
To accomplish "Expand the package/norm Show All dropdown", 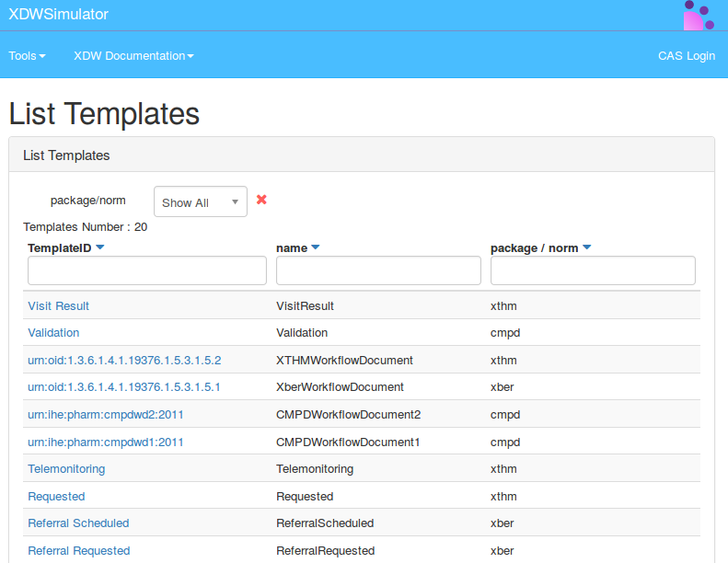I will click(200, 202).
